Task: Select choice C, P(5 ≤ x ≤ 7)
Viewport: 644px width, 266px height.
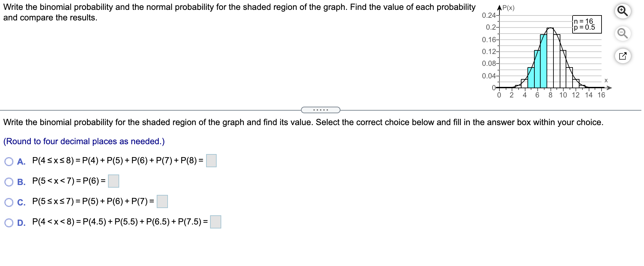Action: click(x=9, y=202)
